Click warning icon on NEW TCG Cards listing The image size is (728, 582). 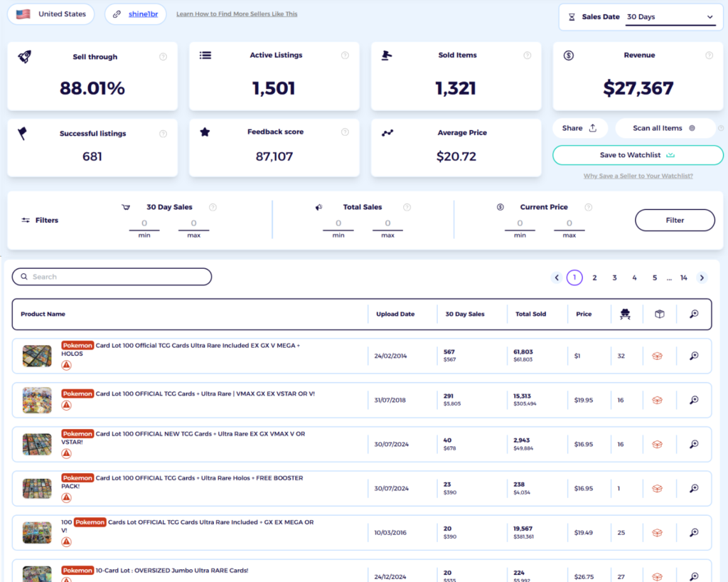[x=66, y=453]
